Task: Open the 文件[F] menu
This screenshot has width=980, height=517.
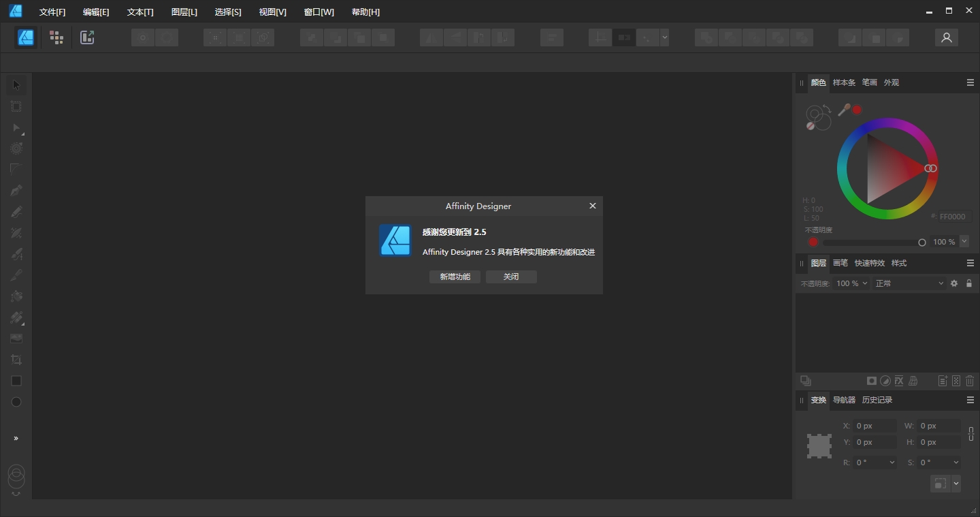Action: click(x=52, y=12)
